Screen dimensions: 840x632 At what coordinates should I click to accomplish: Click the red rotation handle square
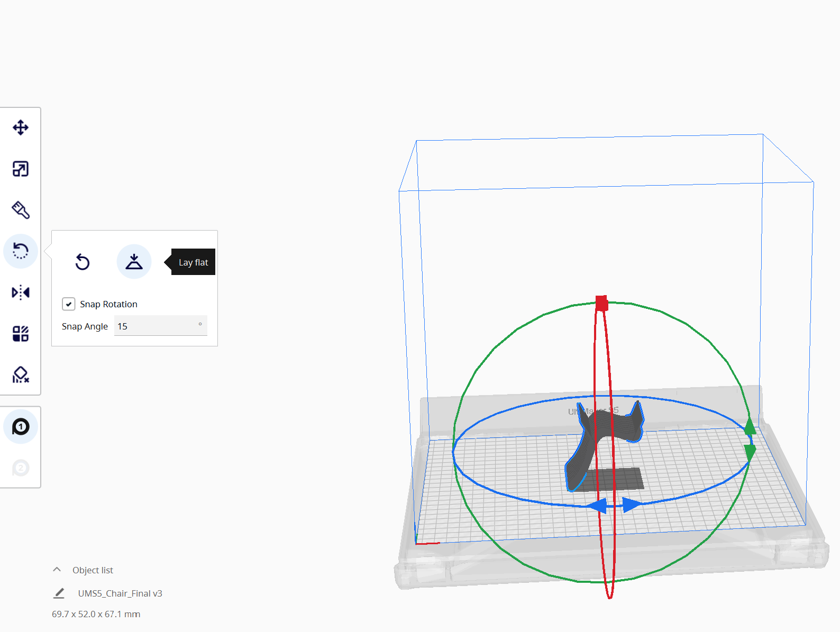pyautogui.click(x=601, y=303)
